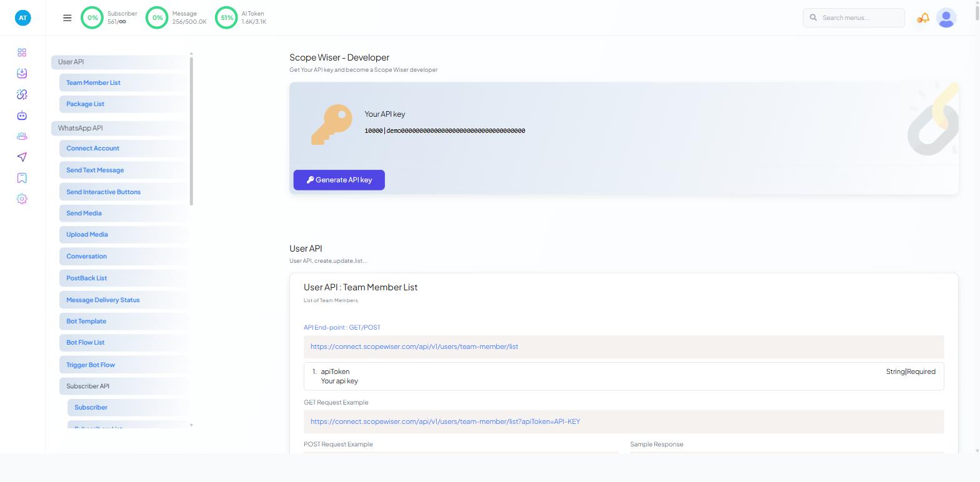The image size is (980, 482).
Task: Click the 'User API : Team Member List' heading
Action: click(361, 287)
